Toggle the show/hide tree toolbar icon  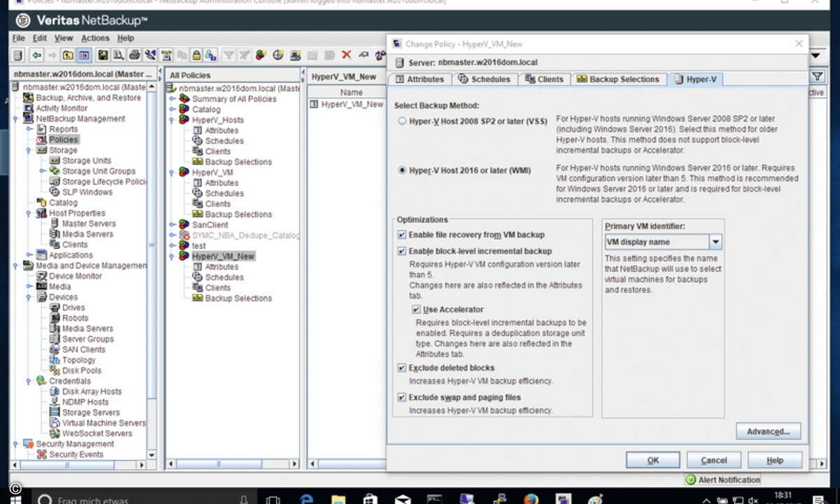[84, 55]
